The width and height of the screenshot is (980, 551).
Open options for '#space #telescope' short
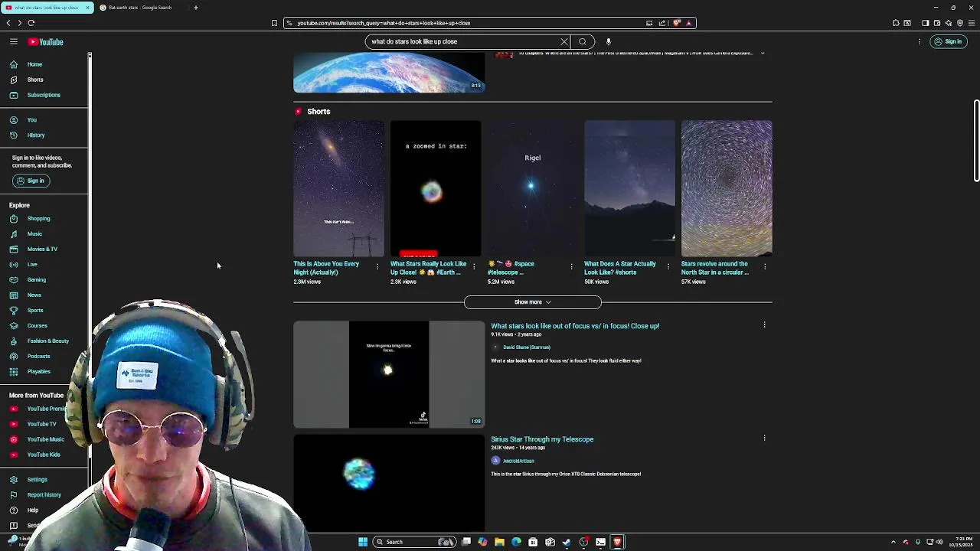(571, 267)
